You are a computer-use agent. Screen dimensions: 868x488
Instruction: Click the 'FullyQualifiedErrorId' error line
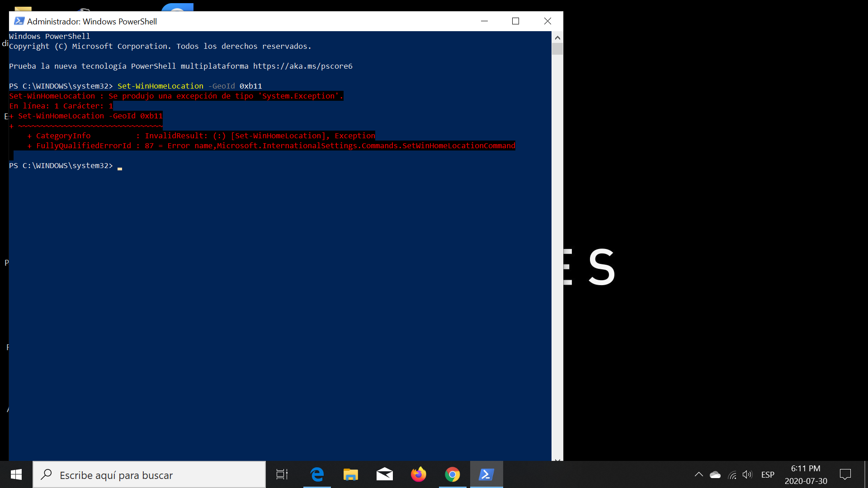click(271, 145)
